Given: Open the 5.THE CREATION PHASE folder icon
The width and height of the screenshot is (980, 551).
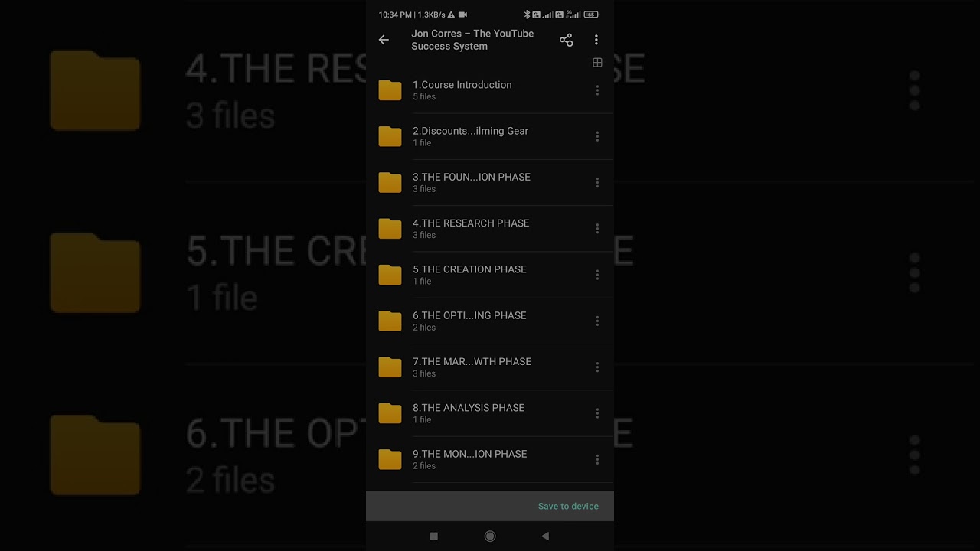Looking at the screenshot, I should pos(390,275).
